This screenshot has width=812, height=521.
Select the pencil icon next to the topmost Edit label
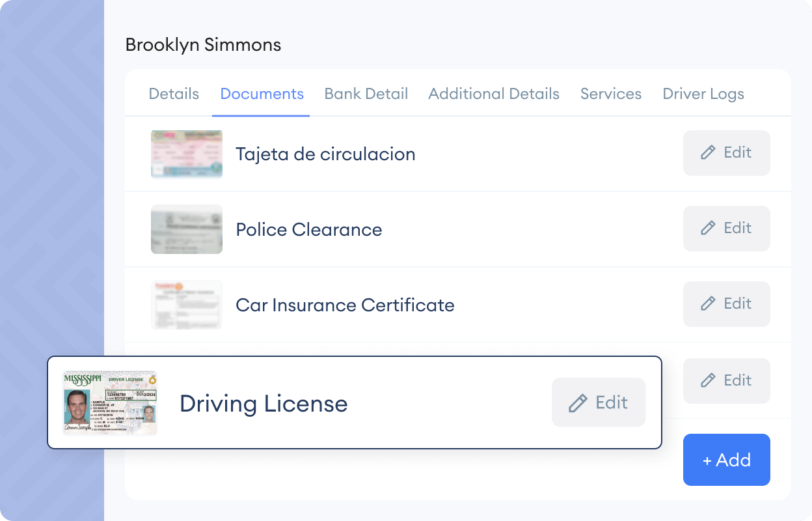(x=709, y=152)
